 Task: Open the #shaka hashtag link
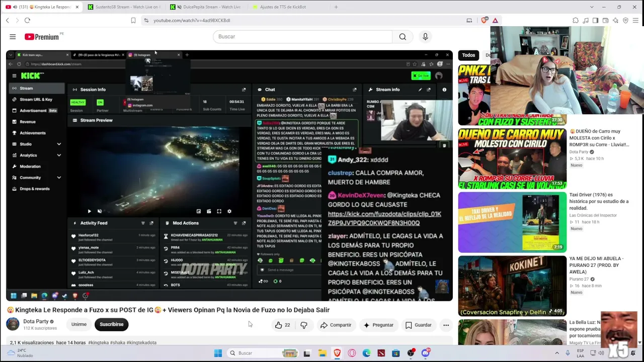coord(117,342)
